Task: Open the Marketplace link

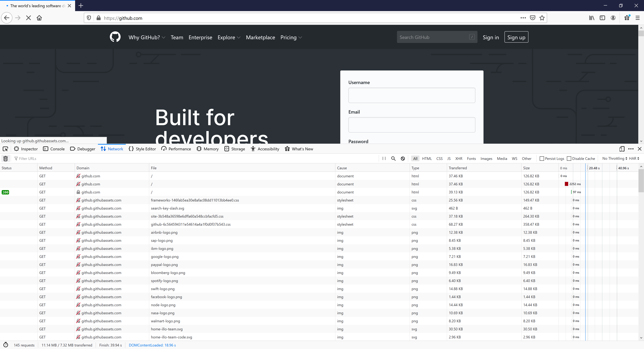Action: pos(260,37)
